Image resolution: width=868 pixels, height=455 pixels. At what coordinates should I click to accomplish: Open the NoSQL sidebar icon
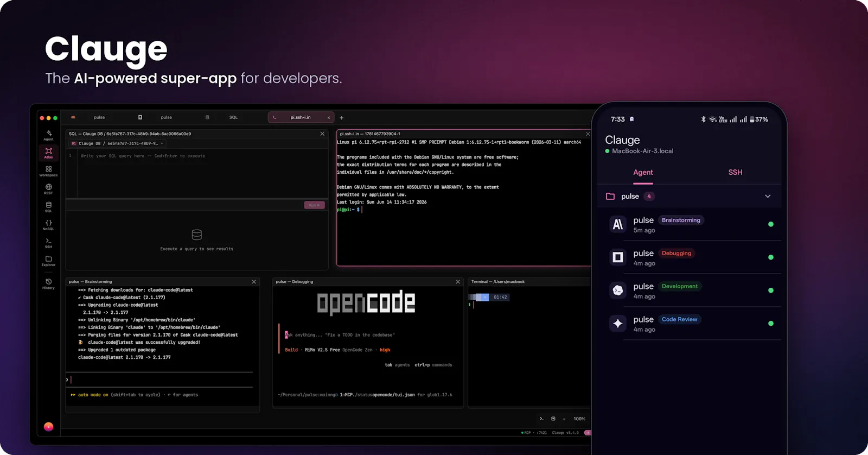tap(48, 225)
